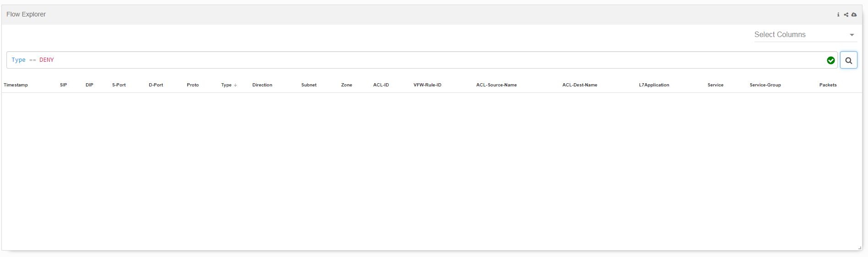The height and width of the screenshot is (257, 868).
Task: Sort by the D-Port column header
Action: pyautogui.click(x=156, y=85)
